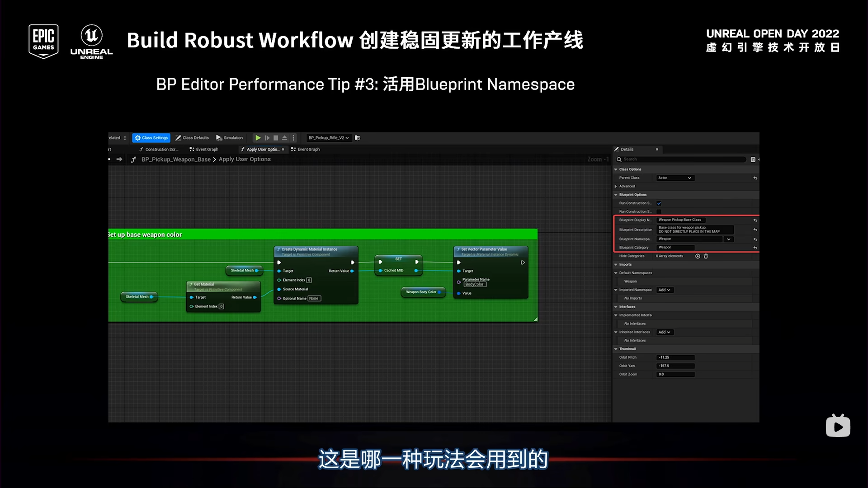
Task: Click the add element icon beside Hide Categories
Action: coord(698,256)
